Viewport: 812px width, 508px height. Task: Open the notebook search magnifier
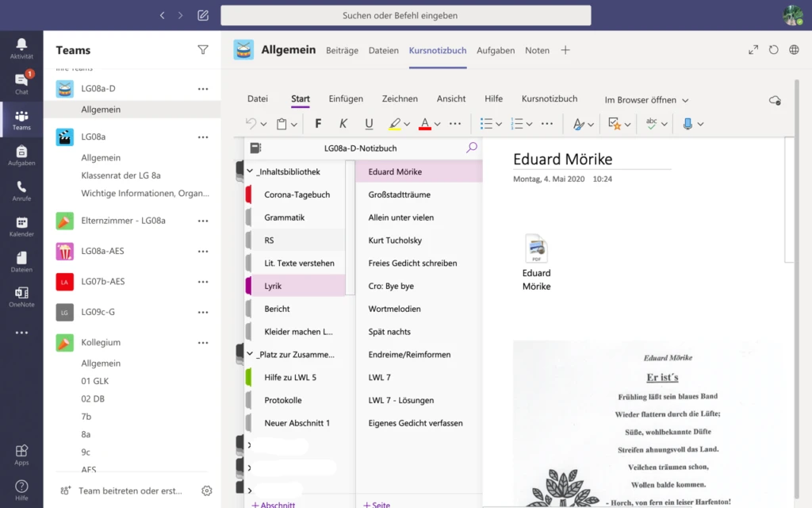pyautogui.click(x=471, y=148)
